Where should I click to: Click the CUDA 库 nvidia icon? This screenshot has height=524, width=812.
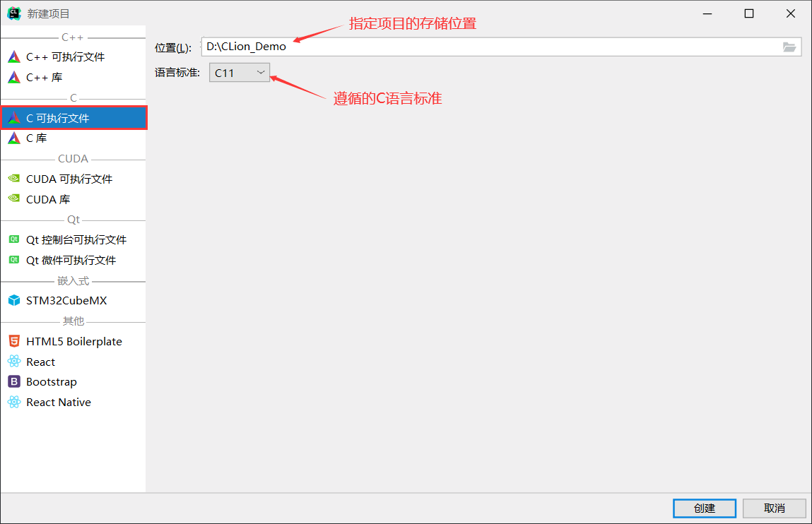[x=14, y=198]
